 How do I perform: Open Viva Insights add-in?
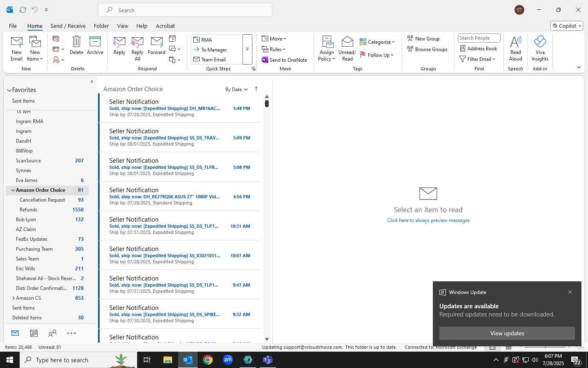(540, 48)
